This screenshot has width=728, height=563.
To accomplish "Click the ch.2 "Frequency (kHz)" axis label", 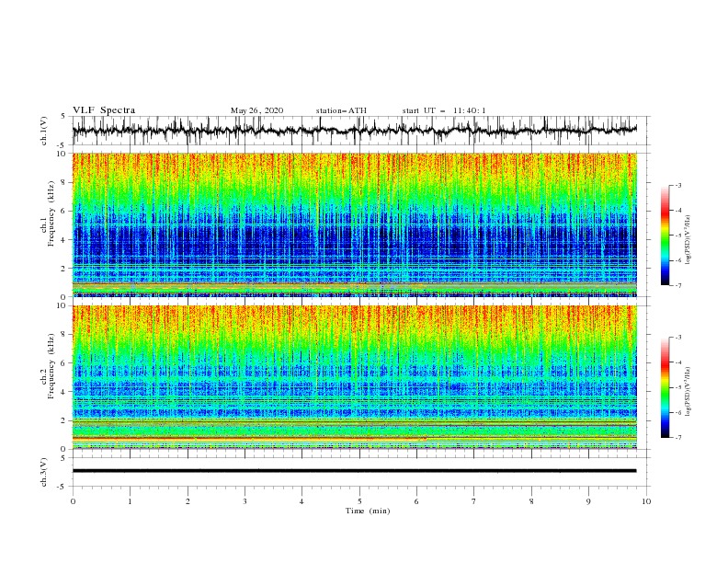I will (x=51, y=365).
